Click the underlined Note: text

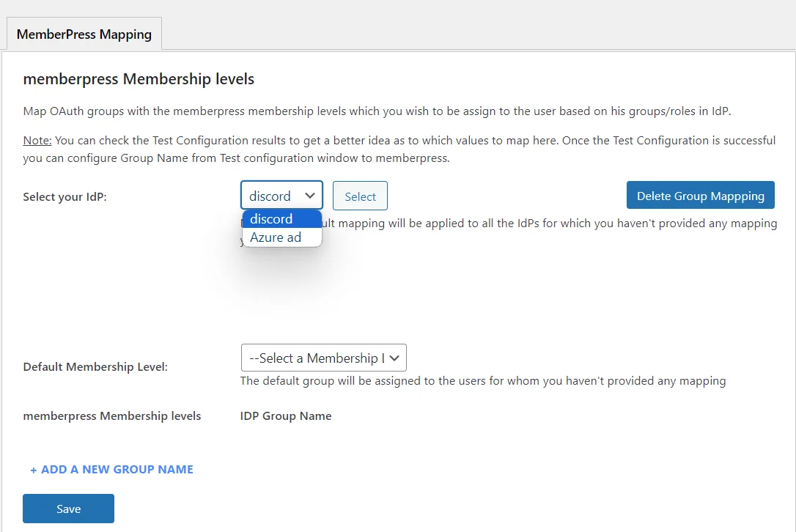coord(37,140)
